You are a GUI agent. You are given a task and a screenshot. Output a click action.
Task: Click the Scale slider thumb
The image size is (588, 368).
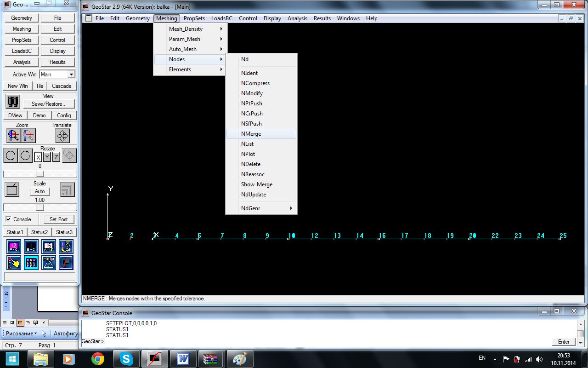click(40, 207)
